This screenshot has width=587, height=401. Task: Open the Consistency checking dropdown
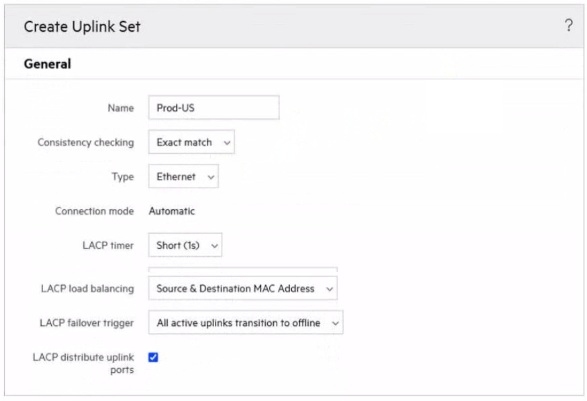coord(191,142)
